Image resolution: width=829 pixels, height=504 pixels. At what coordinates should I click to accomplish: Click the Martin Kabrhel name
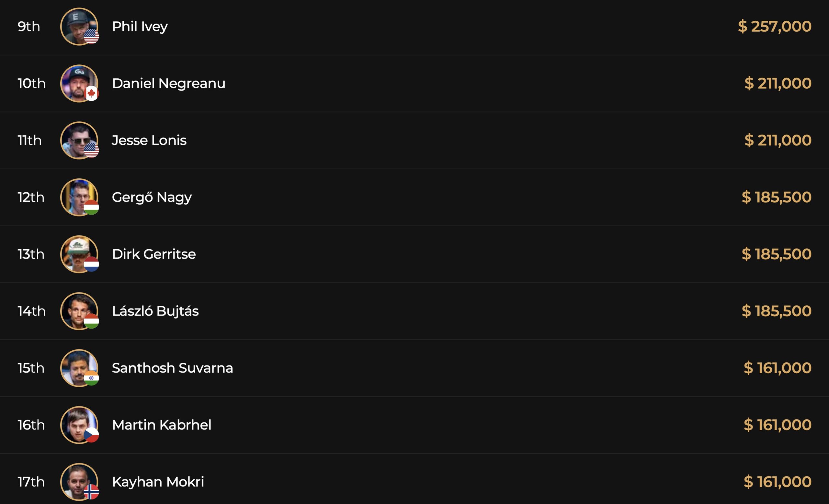(162, 425)
